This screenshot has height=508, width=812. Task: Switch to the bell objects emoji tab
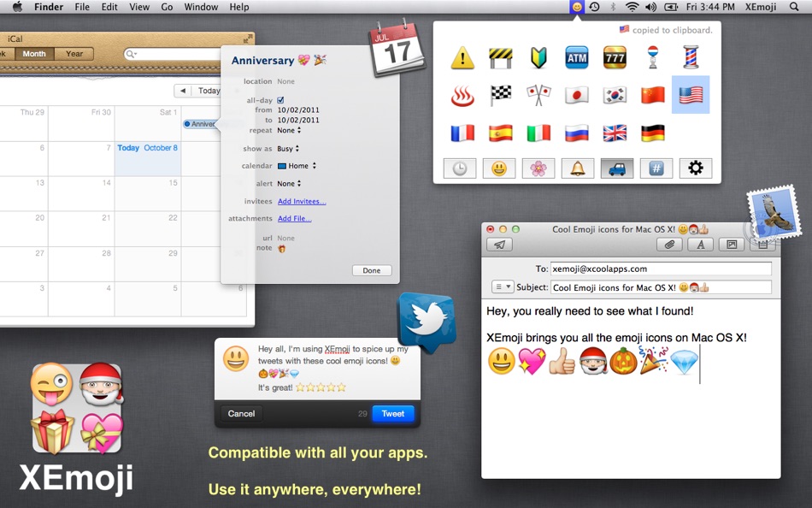tap(578, 168)
